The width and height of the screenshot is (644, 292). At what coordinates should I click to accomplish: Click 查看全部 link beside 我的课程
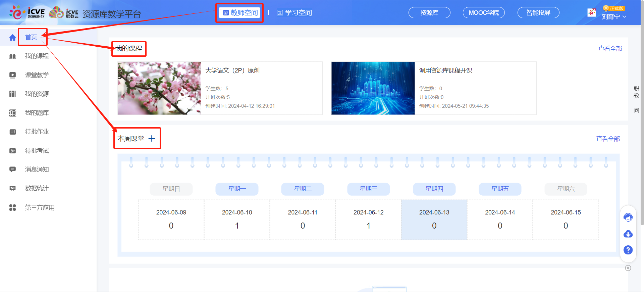click(610, 49)
